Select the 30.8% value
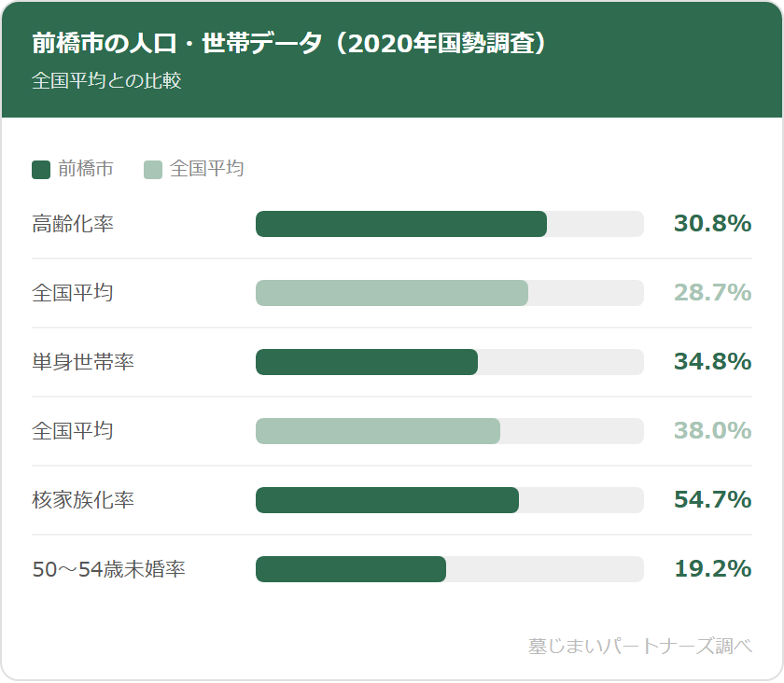 pyautogui.click(x=712, y=224)
